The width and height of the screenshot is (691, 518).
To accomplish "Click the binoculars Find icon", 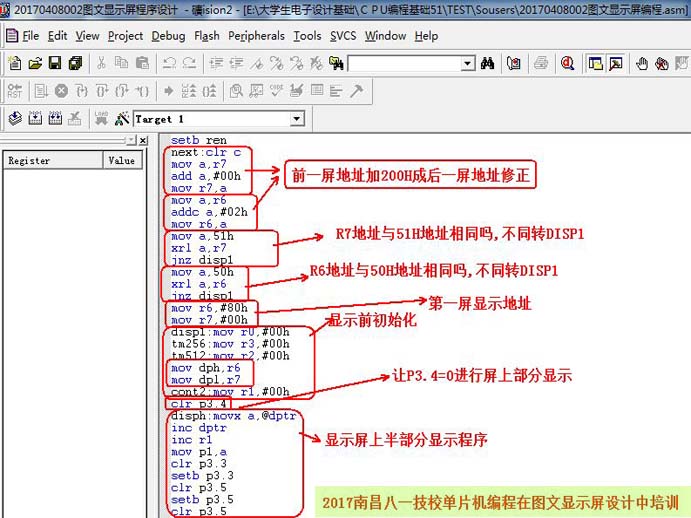I will pyautogui.click(x=488, y=63).
